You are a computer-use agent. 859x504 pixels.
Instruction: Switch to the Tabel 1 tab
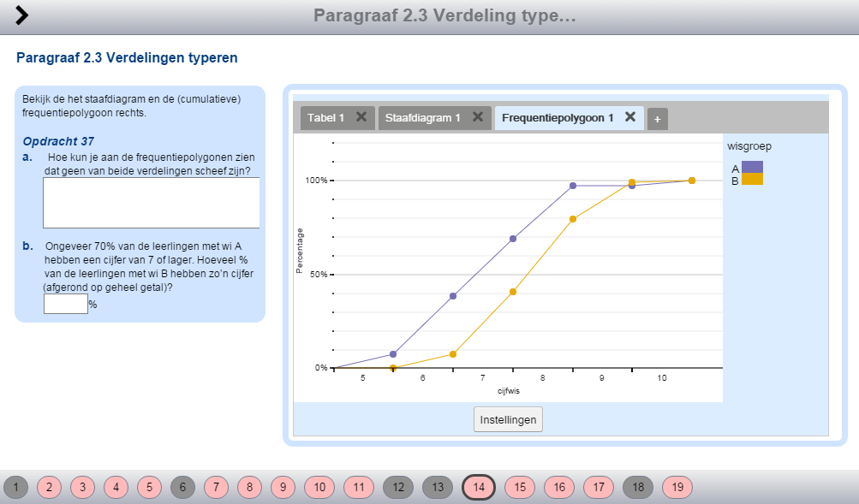325,118
